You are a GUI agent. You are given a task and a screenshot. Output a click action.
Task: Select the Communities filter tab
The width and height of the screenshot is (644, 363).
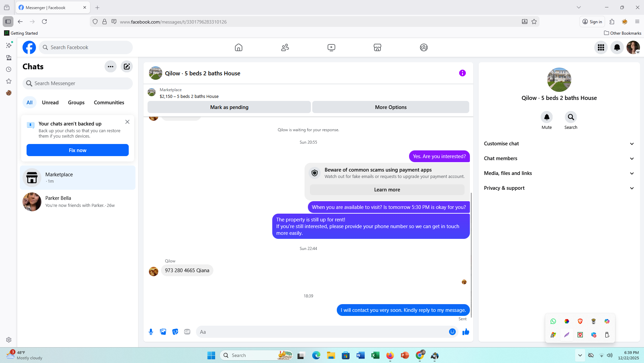[109, 103]
